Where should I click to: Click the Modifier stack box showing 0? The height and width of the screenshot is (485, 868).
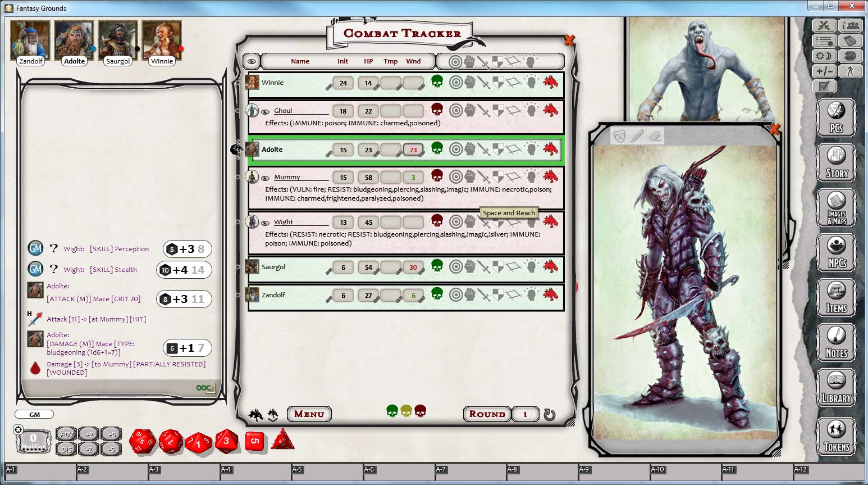(33, 441)
